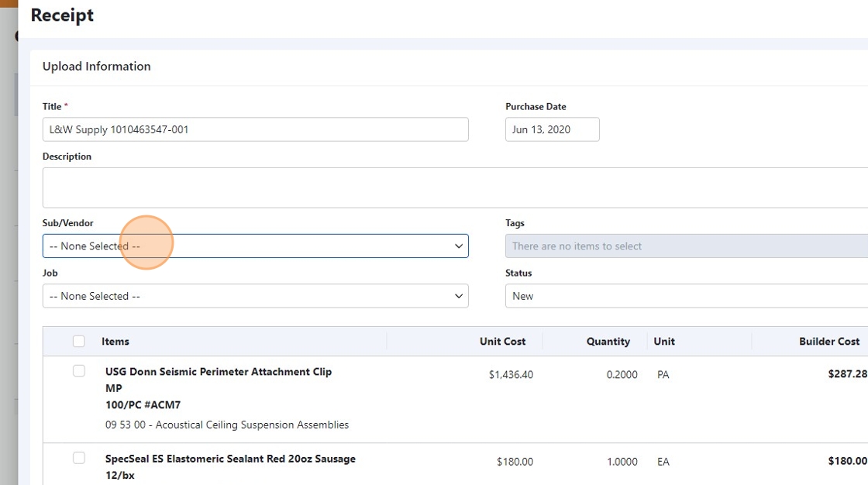The width and height of the screenshot is (868, 485).
Task: Click the Tags selection field
Action: 686,246
